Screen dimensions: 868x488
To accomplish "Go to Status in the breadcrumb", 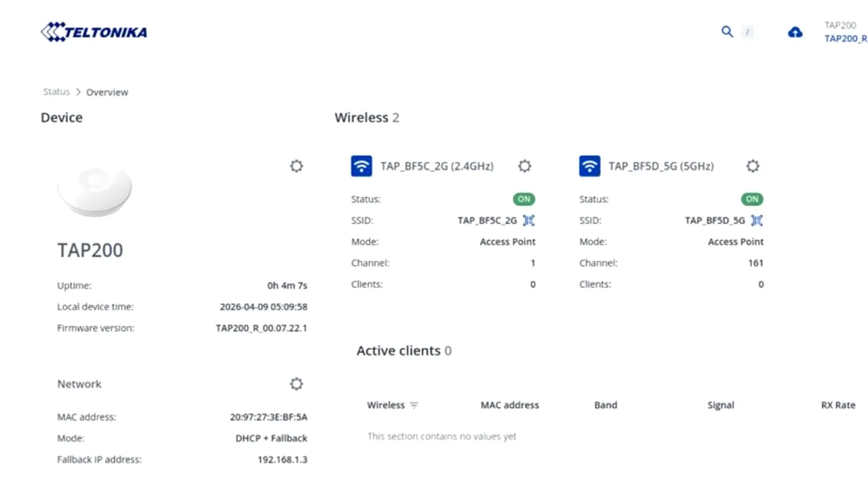I will tap(56, 91).
